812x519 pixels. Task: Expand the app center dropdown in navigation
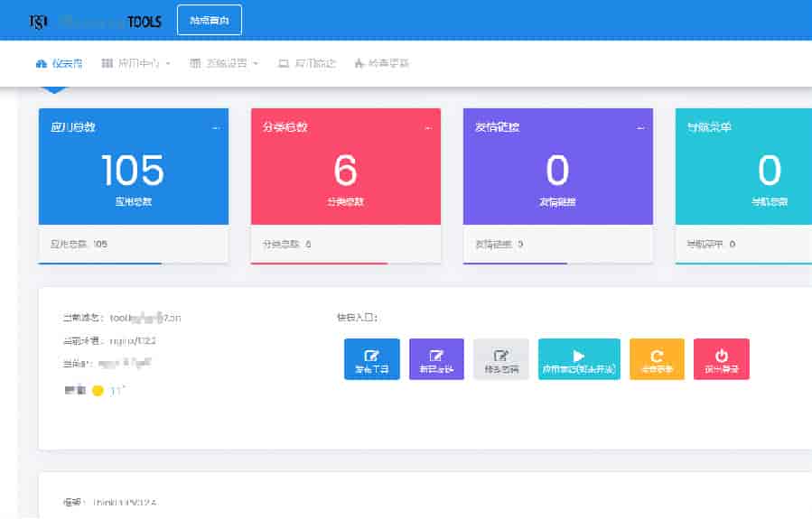click(136, 64)
